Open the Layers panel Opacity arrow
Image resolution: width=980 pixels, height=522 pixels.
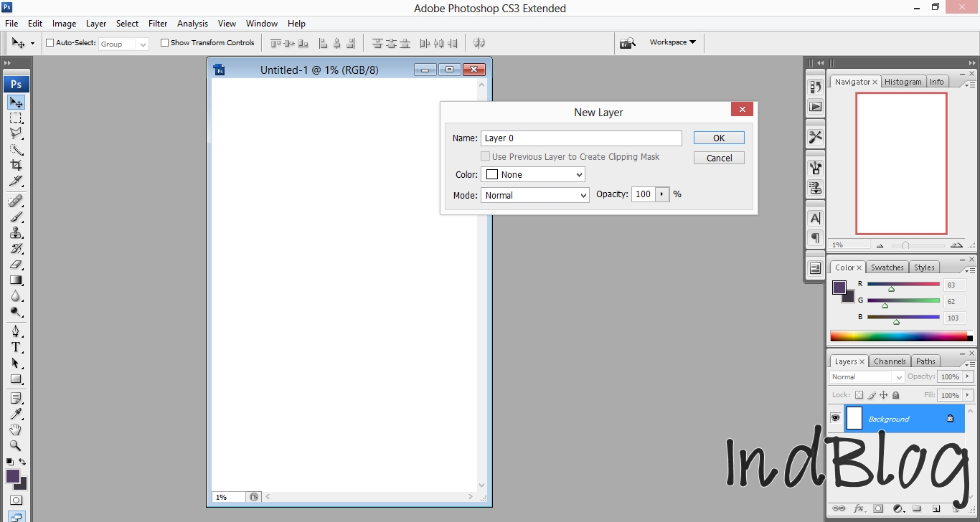[968, 376]
